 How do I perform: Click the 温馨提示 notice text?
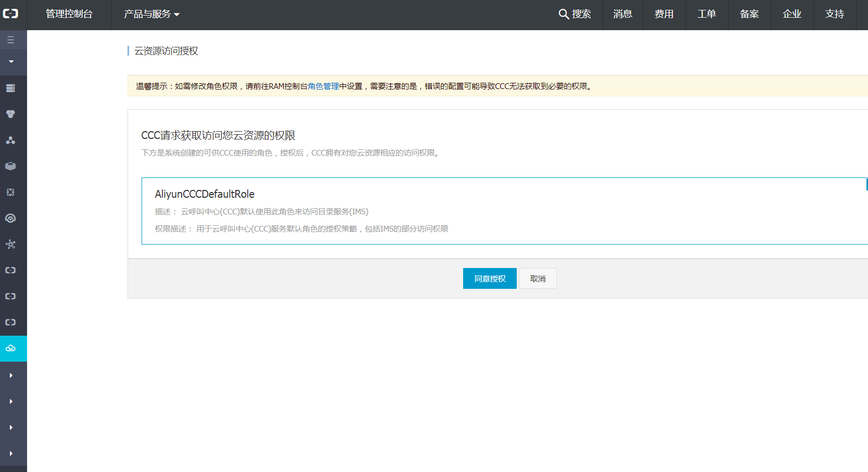(364, 86)
